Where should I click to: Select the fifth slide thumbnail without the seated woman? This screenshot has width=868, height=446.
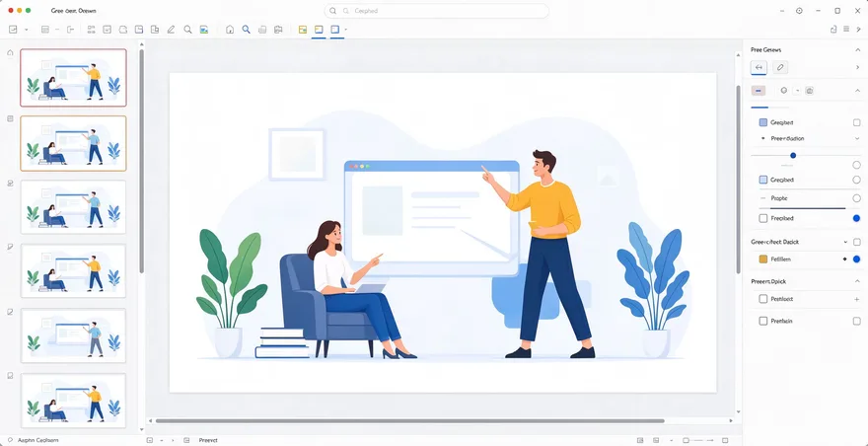pos(73,335)
